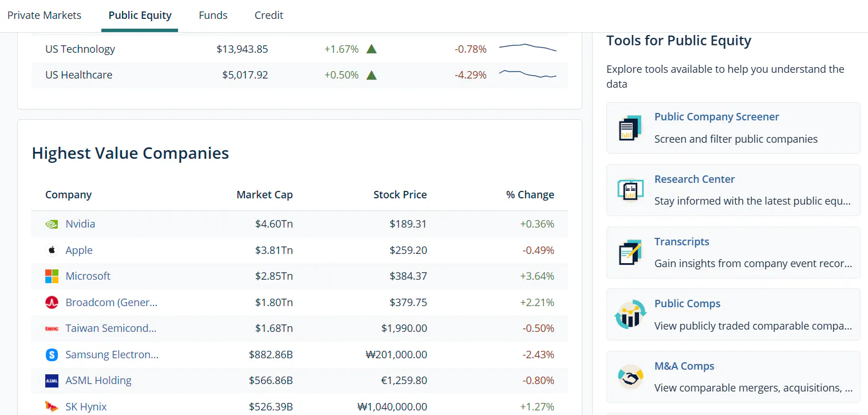Click the Samsung Electronics logo icon
868x415 pixels.
coord(52,355)
